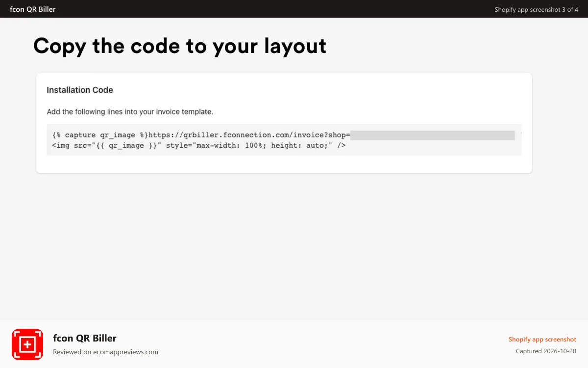Screen dimensions: 588x368
Task: Click 'fcon QR Biller' title in top bar
Action: click(x=32, y=9)
